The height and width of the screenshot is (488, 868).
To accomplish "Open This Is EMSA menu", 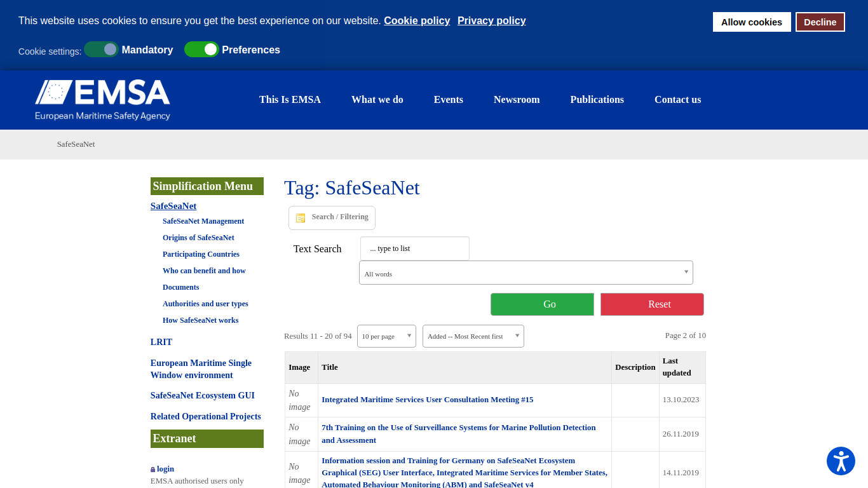I will [290, 100].
